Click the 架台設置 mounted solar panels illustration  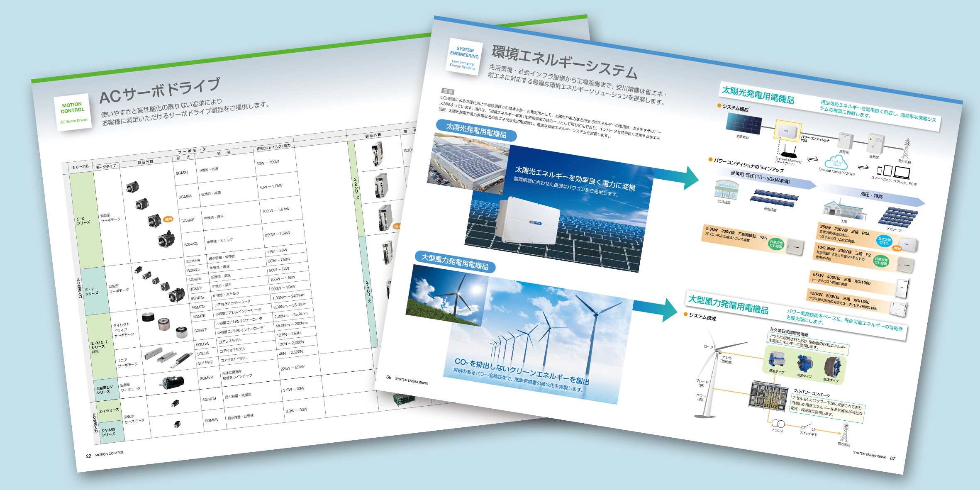tap(774, 197)
